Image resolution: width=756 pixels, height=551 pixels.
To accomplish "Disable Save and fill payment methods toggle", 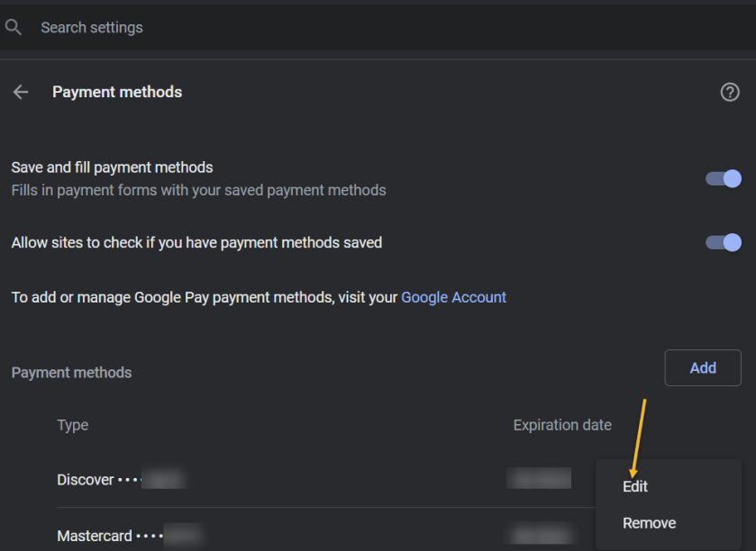I will pyautogui.click(x=724, y=178).
